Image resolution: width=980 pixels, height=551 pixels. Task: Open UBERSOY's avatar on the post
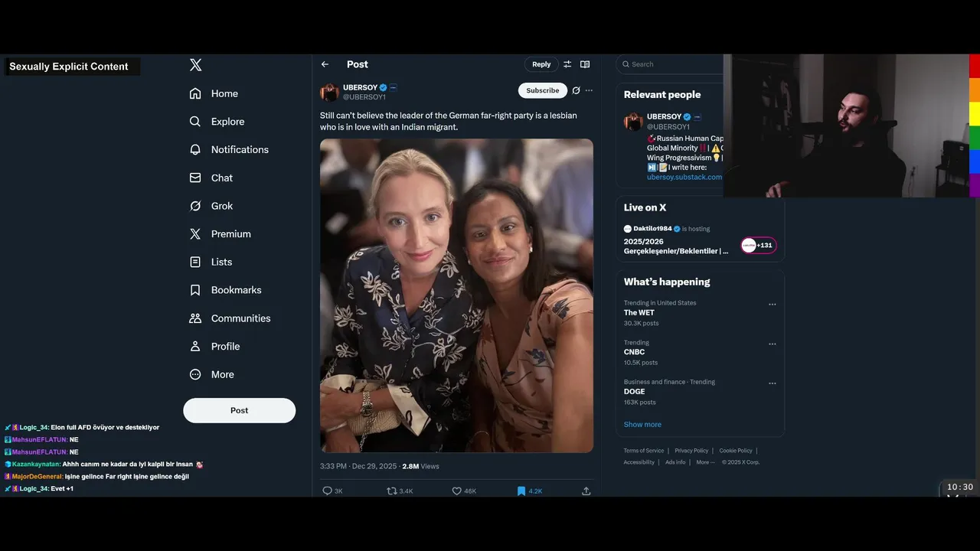(330, 93)
